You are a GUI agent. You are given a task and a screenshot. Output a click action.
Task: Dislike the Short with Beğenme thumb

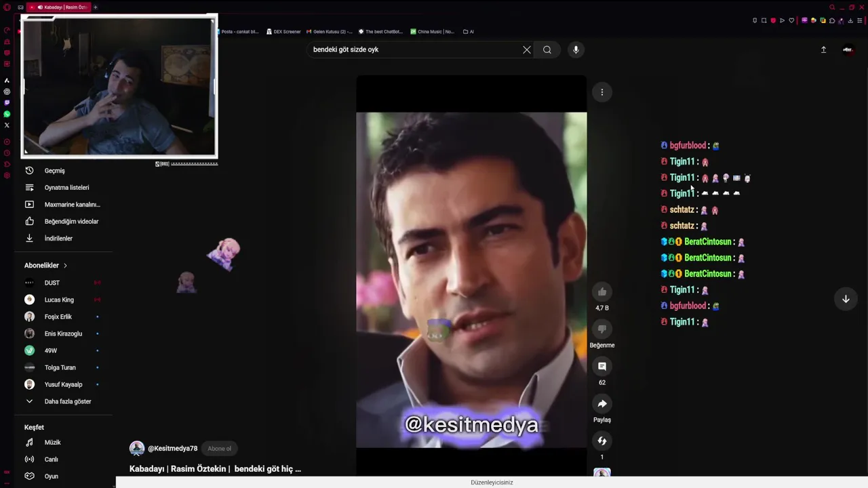click(x=602, y=329)
